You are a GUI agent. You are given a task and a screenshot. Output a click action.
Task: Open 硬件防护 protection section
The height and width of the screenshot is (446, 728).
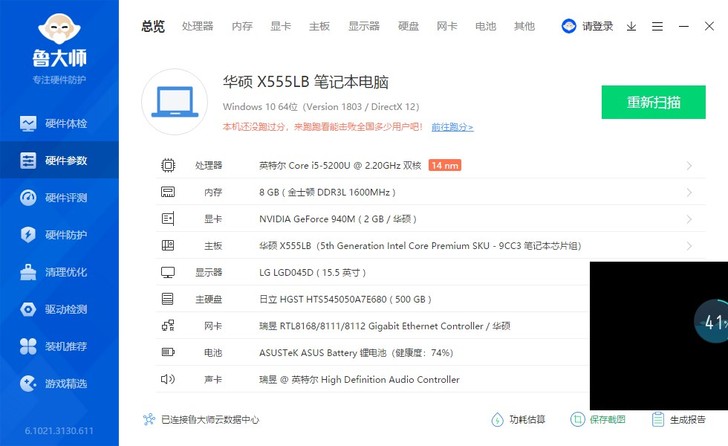[59, 235]
